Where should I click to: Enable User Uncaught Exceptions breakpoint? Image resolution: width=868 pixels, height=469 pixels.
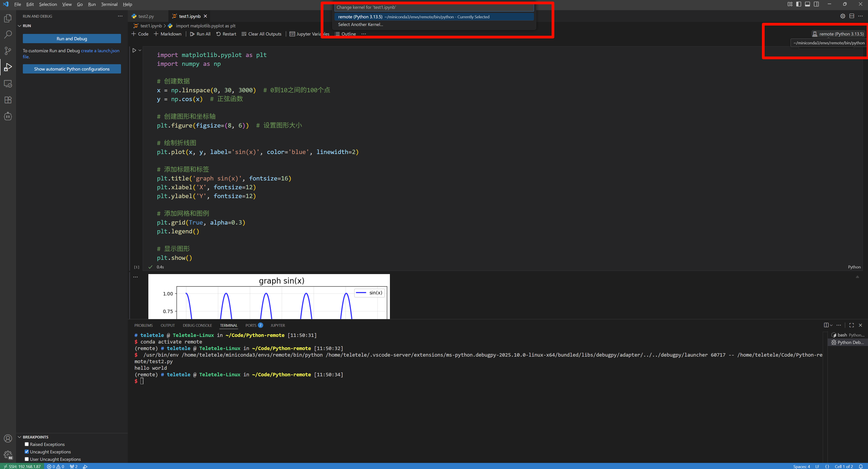point(27,459)
